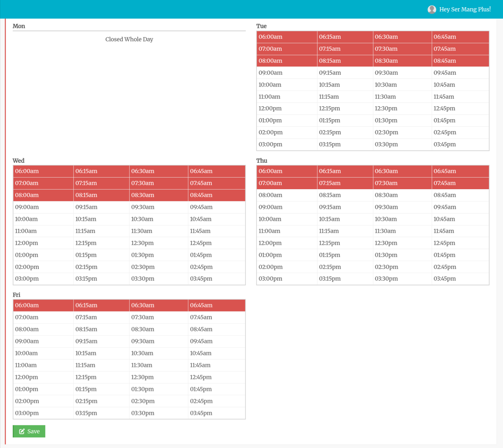Click the Save button
The image size is (503, 448).
point(29,431)
